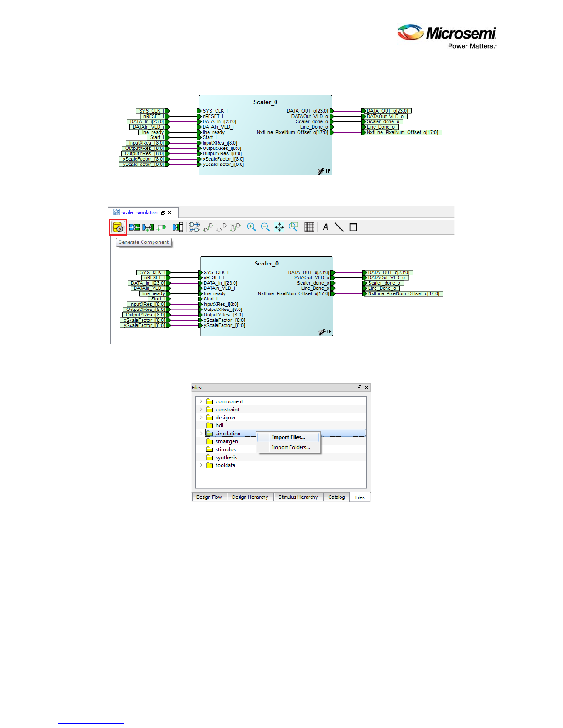
Task: Open the Files tab
Action: point(360,497)
